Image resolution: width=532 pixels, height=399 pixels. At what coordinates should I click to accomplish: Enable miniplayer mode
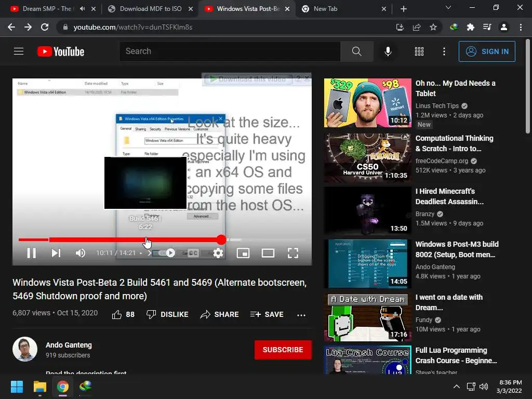[x=243, y=253]
